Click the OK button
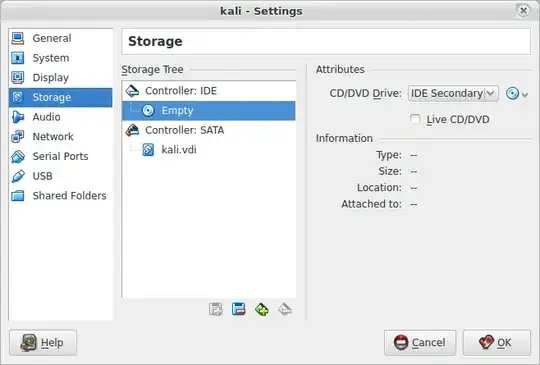This screenshot has width=540, height=365. coord(497,343)
